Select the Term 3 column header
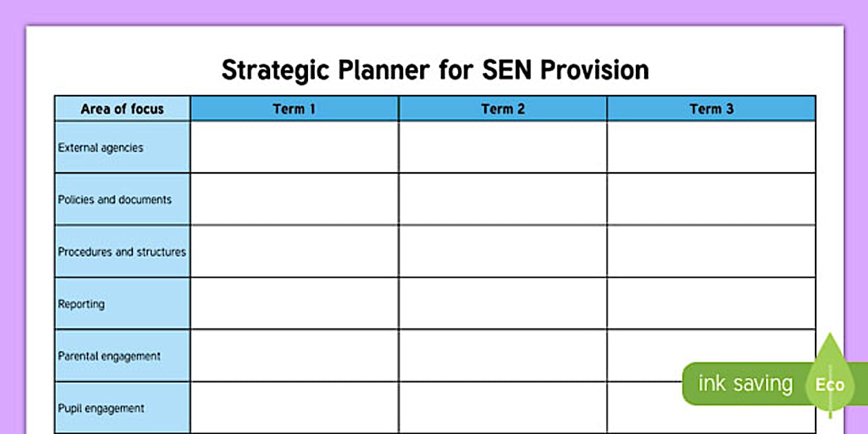This screenshot has width=868, height=434. (x=711, y=109)
